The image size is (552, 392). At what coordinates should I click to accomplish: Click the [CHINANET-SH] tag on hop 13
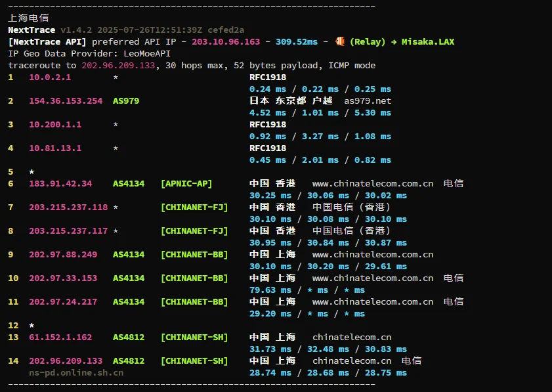(x=194, y=337)
